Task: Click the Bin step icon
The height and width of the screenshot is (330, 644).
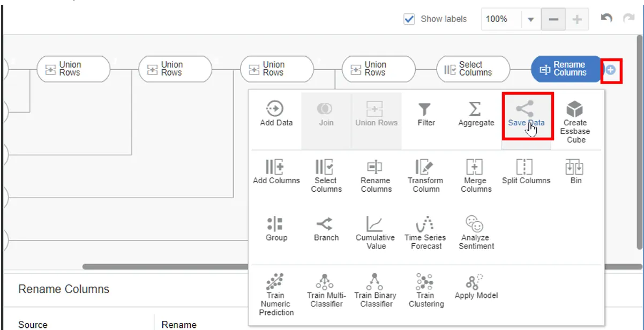Action: (x=575, y=167)
